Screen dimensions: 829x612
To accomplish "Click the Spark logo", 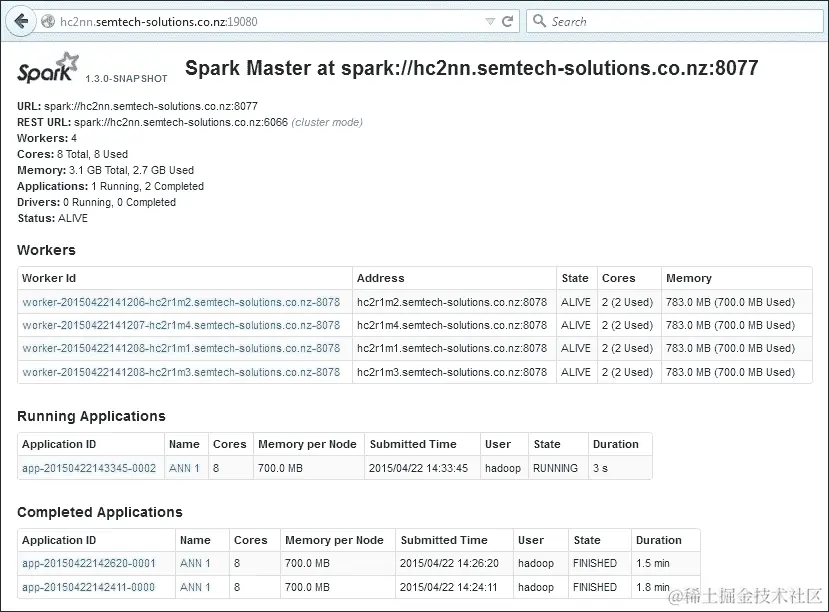I will tap(48, 68).
